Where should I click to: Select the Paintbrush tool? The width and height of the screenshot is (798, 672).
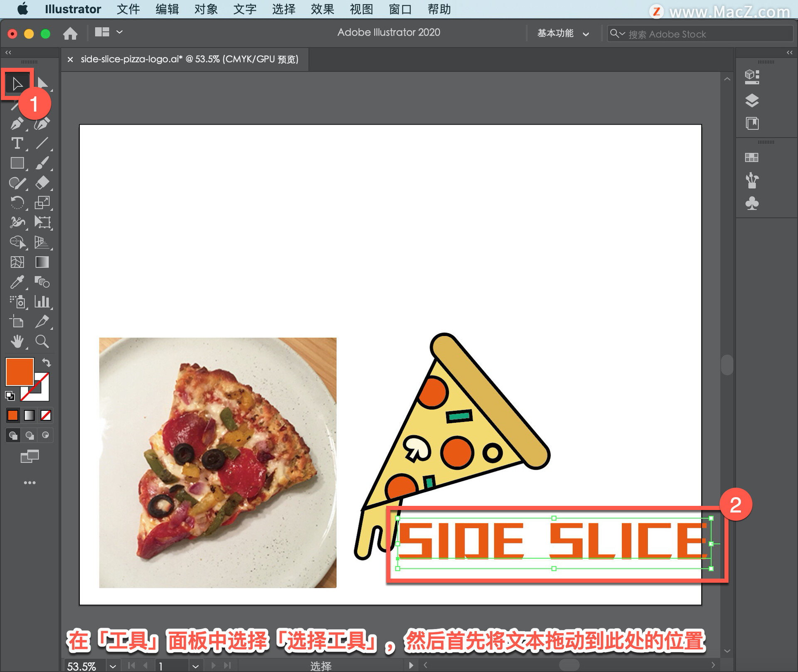tap(42, 163)
